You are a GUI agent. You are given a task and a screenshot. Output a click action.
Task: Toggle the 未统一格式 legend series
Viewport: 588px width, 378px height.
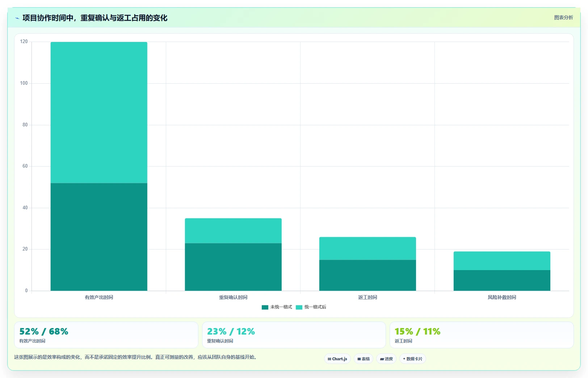(x=277, y=307)
